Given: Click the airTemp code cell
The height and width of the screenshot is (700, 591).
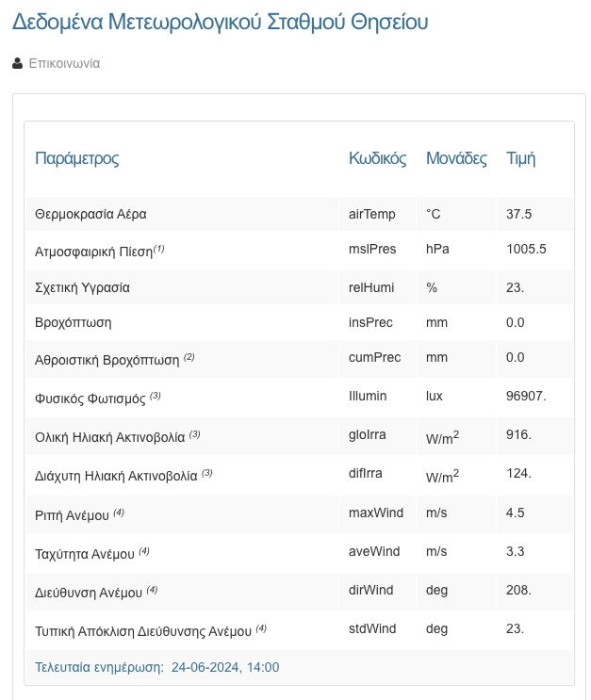Looking at the screenshot, I should (x=371, y=214).
